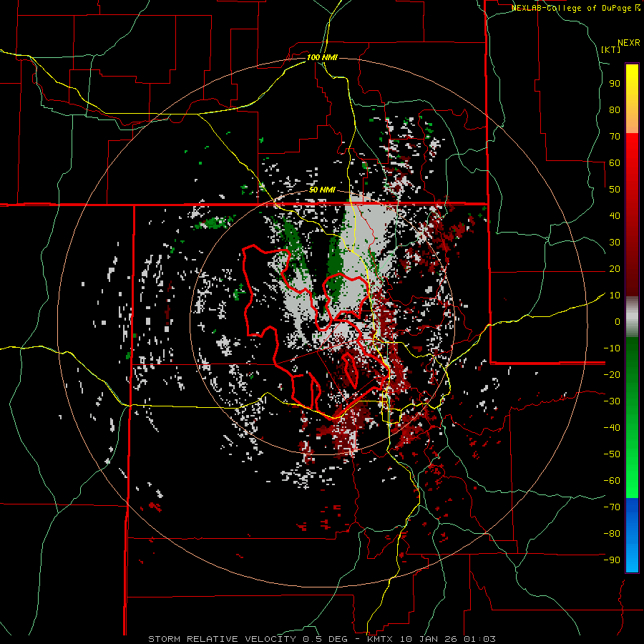Image resolution: width=644 pixels, height=644 pixels.
Task: Select the -70 scale value
Action: 612,507
